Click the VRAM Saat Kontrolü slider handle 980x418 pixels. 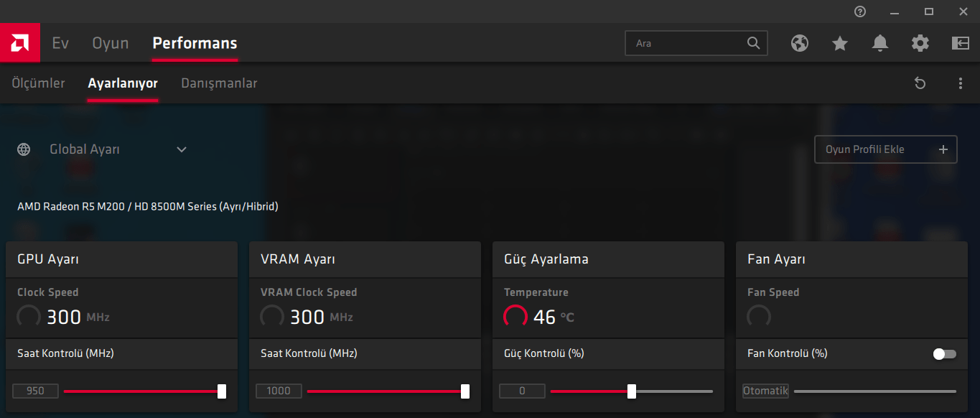465,391
